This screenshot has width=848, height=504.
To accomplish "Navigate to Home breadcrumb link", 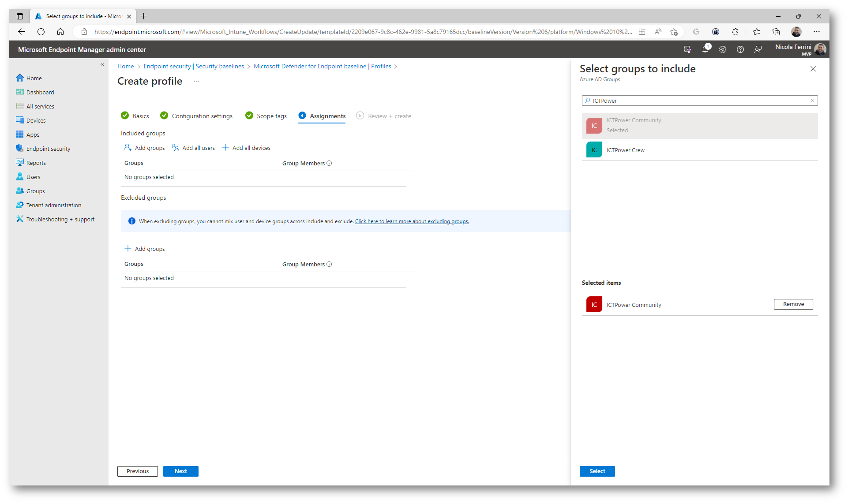I will (x=126, y=66).
